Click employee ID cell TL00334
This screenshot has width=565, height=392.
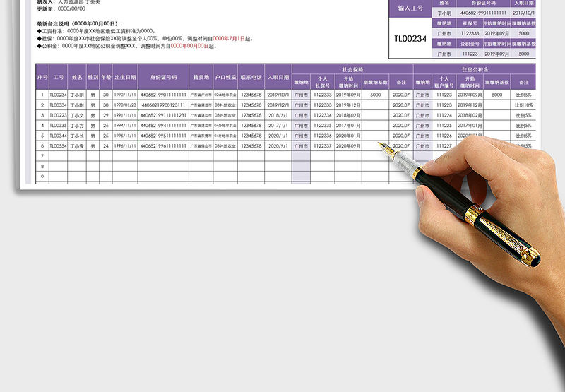(59, 105)
